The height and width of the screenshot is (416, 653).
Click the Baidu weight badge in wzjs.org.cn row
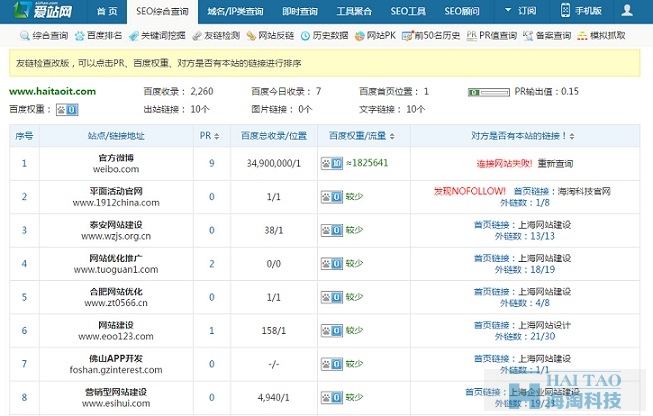(331, 230)
